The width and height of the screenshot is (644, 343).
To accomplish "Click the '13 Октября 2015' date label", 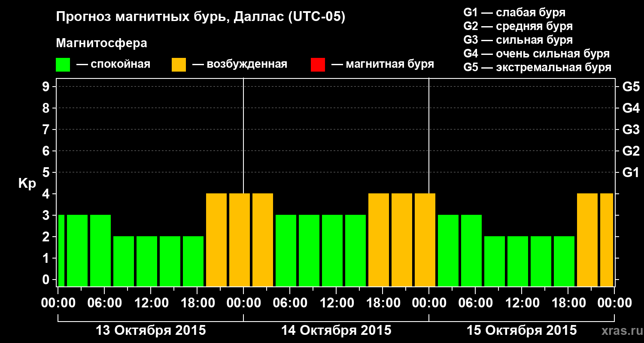I will pyautogui.click(x=151, y=331).
